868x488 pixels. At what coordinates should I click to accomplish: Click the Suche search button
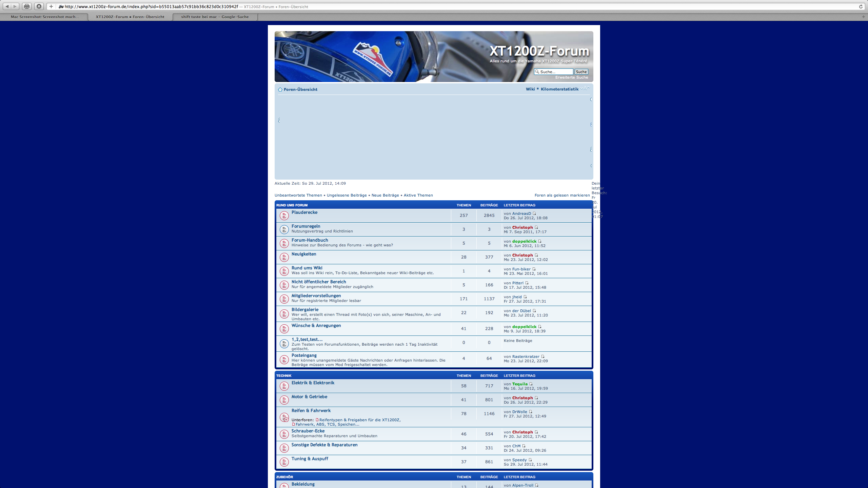point(581,72)
